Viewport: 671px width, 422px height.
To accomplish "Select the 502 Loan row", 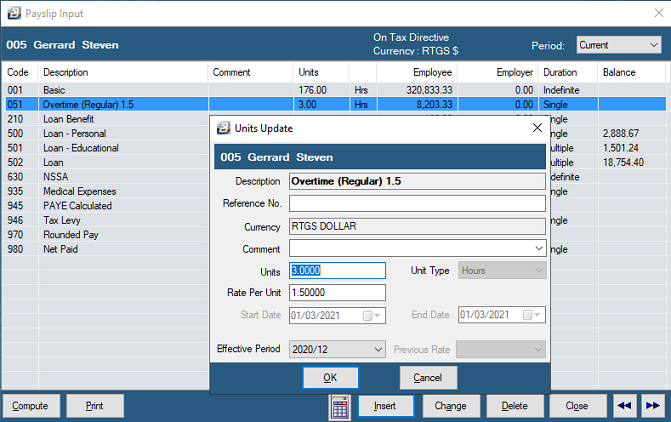I will (106, 163).
